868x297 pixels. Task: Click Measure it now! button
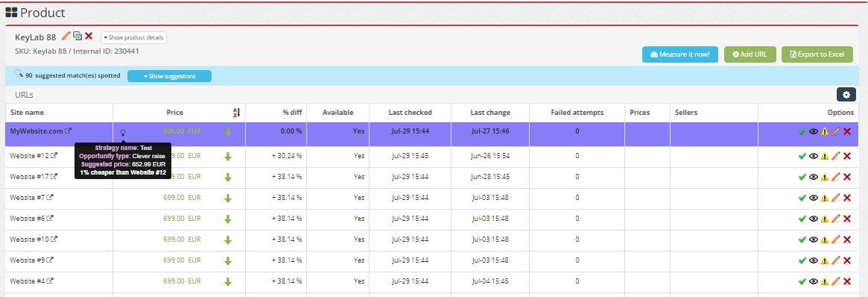679,54
